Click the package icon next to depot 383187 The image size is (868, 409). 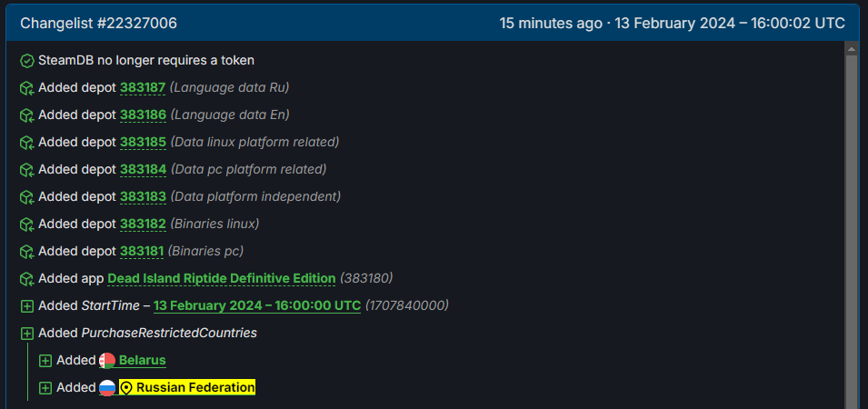27,88
